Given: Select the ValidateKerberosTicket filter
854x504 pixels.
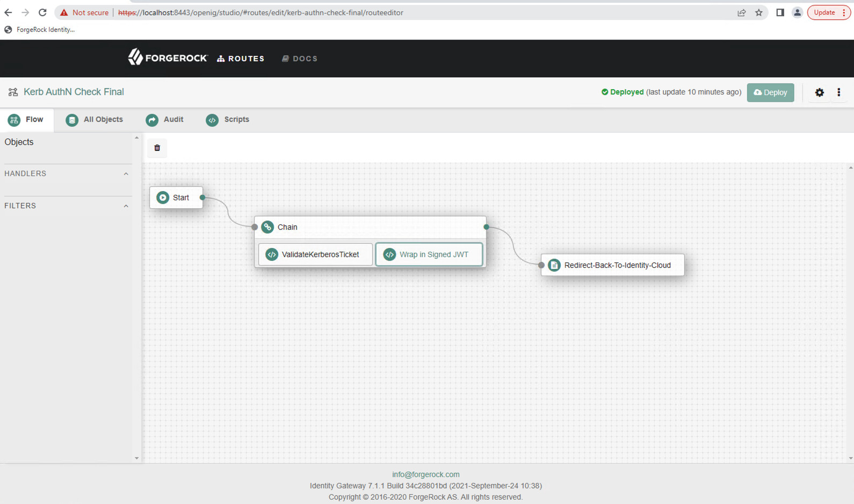Looking at the screenshot, I should click(315, 254).
